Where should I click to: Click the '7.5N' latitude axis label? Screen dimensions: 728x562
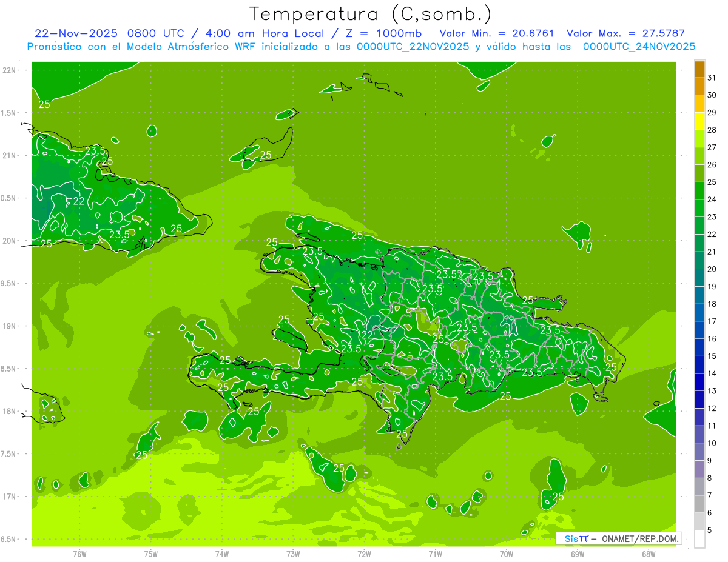(9, 454)
